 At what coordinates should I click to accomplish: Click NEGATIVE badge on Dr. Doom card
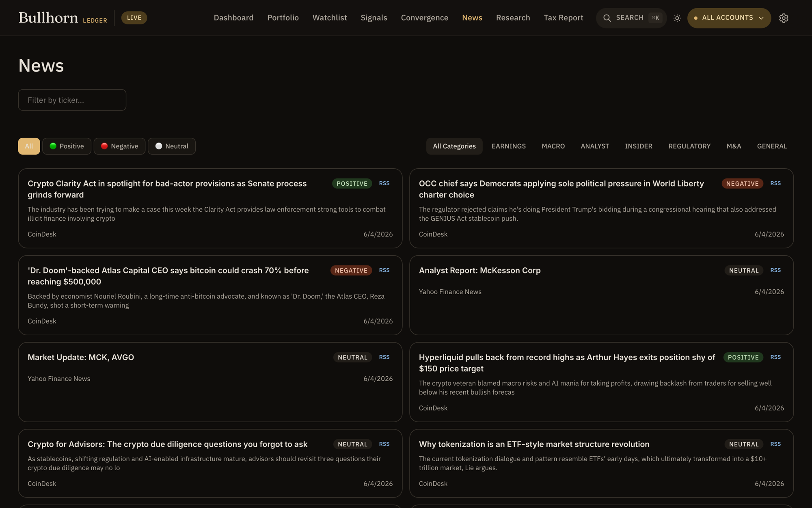351,271
